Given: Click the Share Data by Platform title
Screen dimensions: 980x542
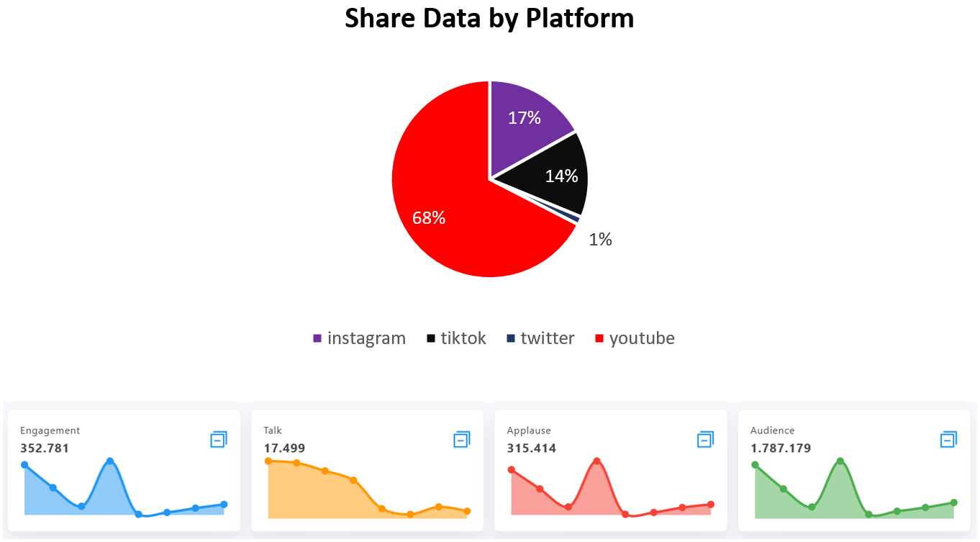Looking at the screenshot, I should pyautogui.click(x=489, y=18).
